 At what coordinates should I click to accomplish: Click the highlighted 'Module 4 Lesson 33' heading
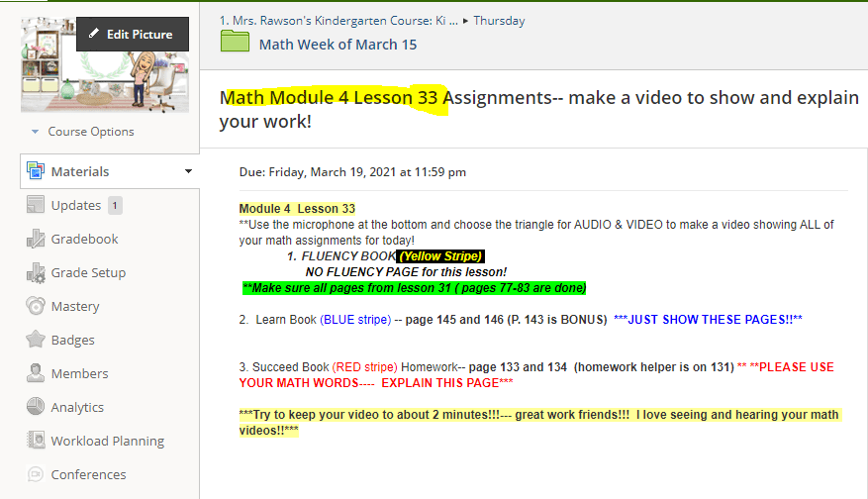click(297, 209)
